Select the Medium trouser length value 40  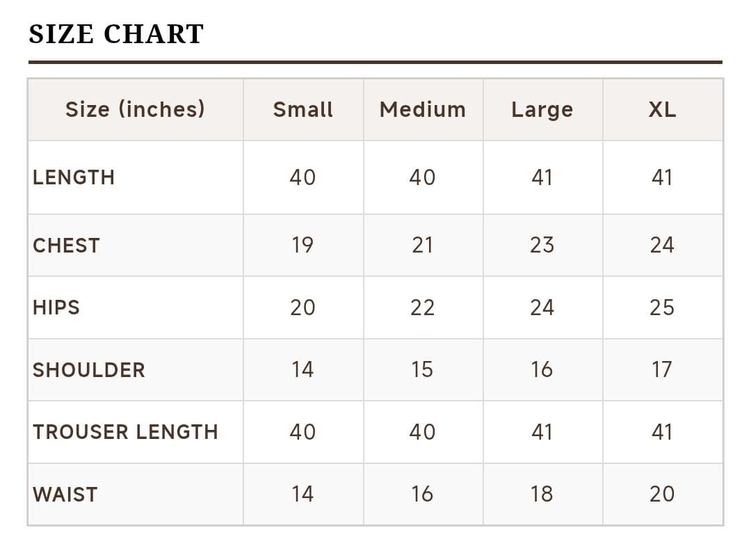[x=423, y=432]
